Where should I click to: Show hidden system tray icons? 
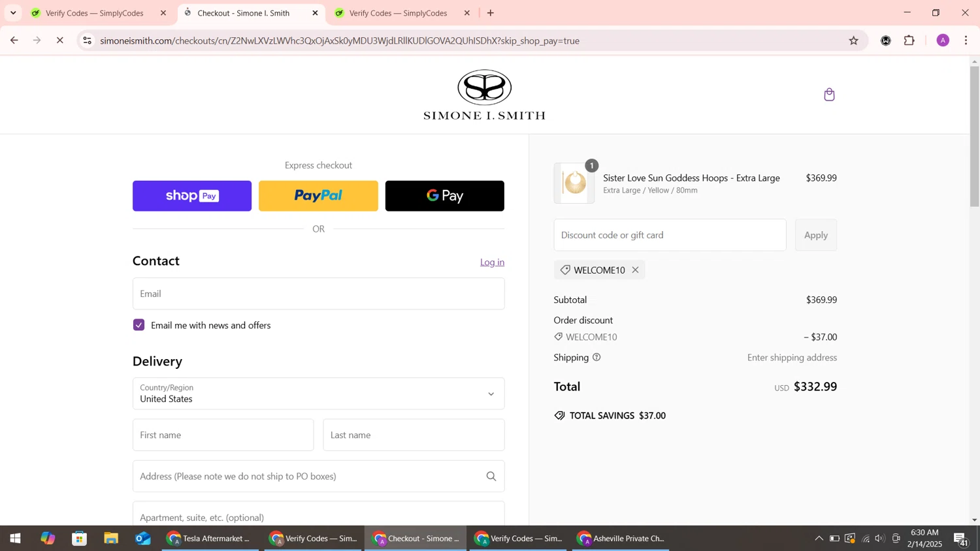pyautogui.click(x=819, y=539)
